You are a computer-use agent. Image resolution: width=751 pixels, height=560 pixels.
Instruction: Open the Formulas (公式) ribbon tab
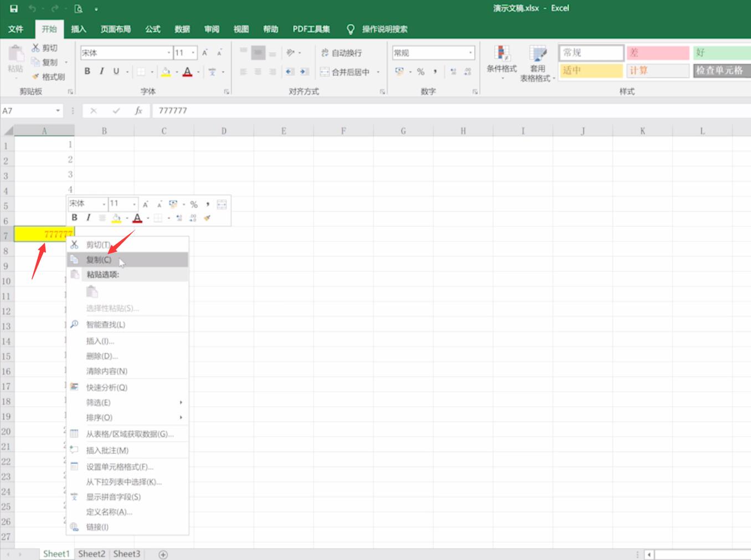pyautogui.click(x=153, y=29)
